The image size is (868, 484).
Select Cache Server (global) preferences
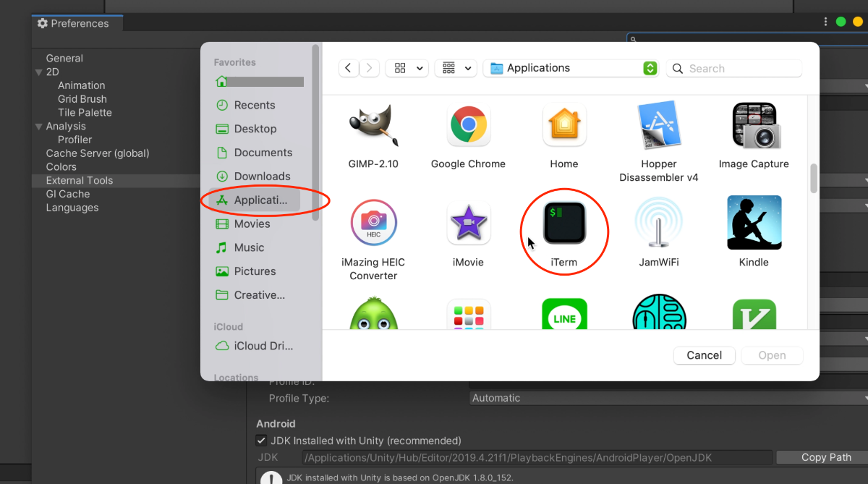98,153
